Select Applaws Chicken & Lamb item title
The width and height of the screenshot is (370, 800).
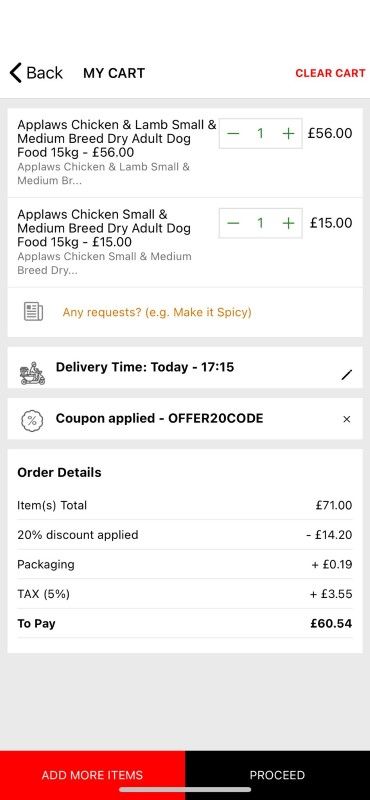[117, 138]
